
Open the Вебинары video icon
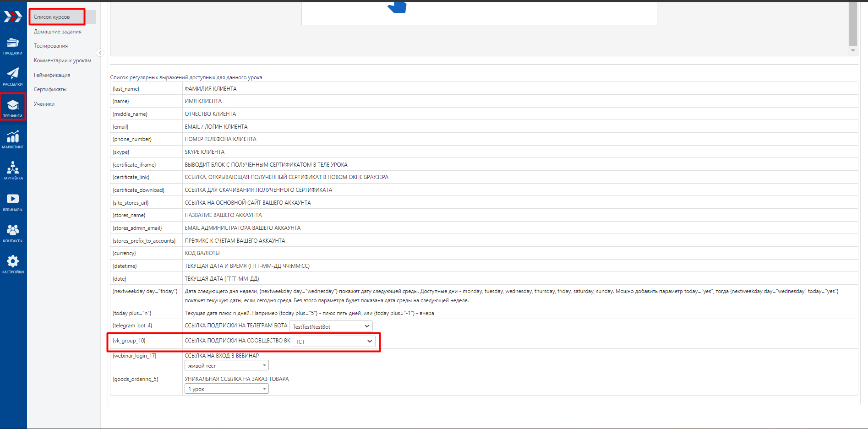pyautogui.click(x=13, y=202)
